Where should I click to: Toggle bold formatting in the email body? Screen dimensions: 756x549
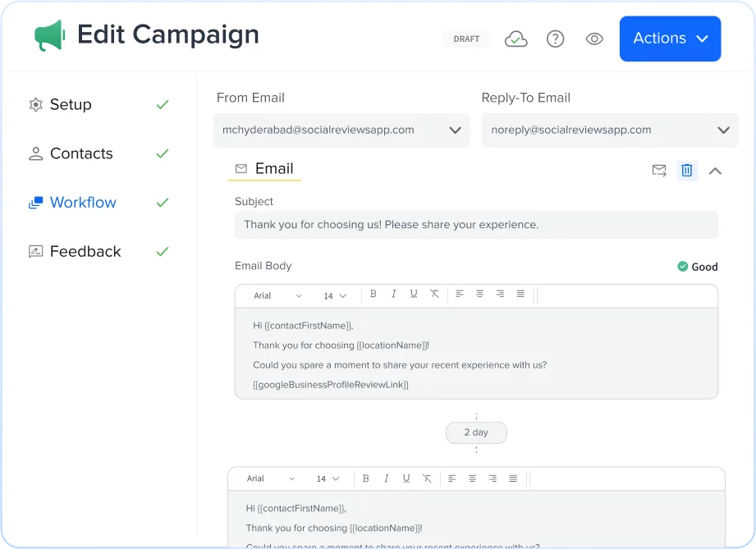pyautogui.click(x=373, y=294)
